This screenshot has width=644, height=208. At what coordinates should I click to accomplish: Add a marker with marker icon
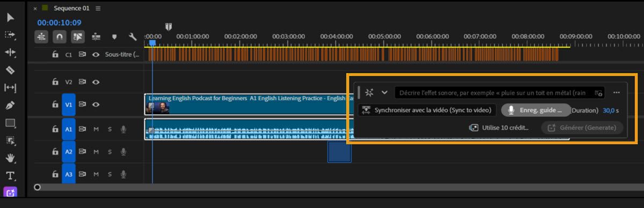(x=114, y=37)
